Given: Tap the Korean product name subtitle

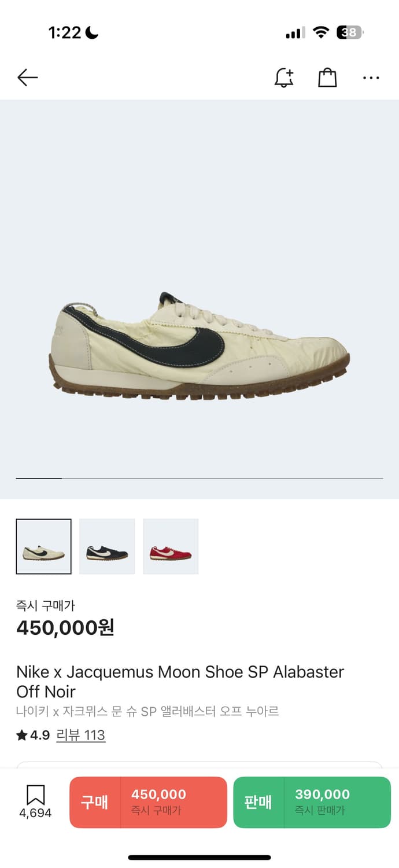Looking at the screenshot, I should point(147,711).
